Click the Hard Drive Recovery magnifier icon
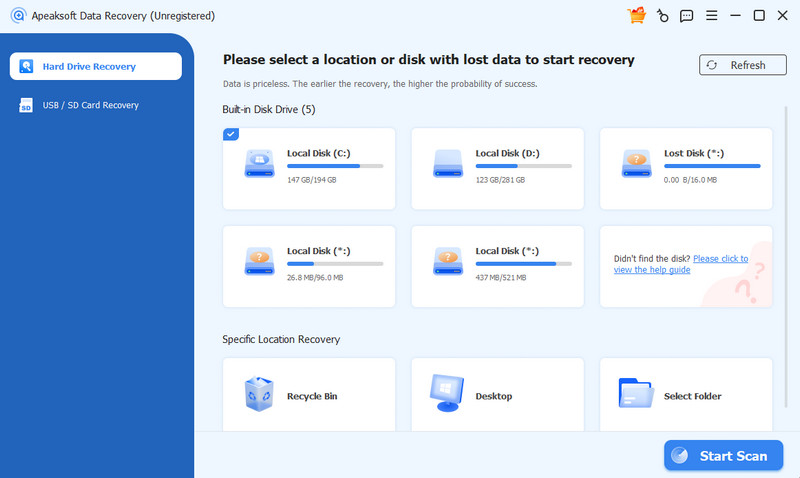 26,66
